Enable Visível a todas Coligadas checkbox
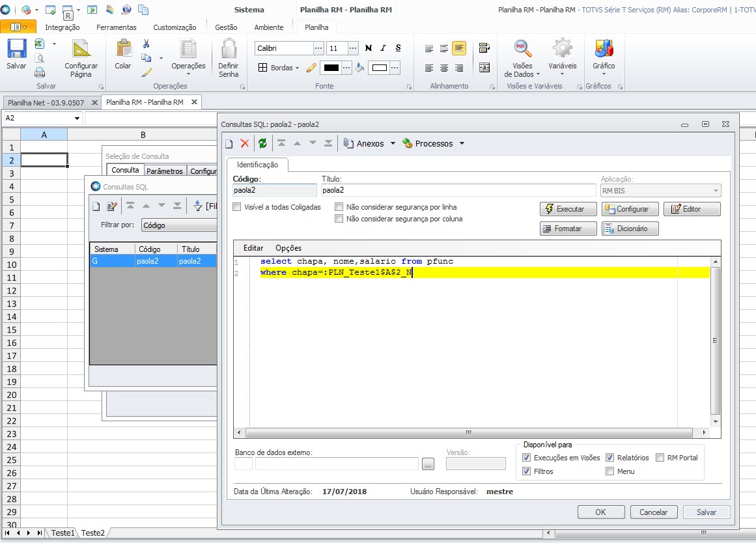The height and width of the screenshot is (543, 756). click(x=237, y=207)
